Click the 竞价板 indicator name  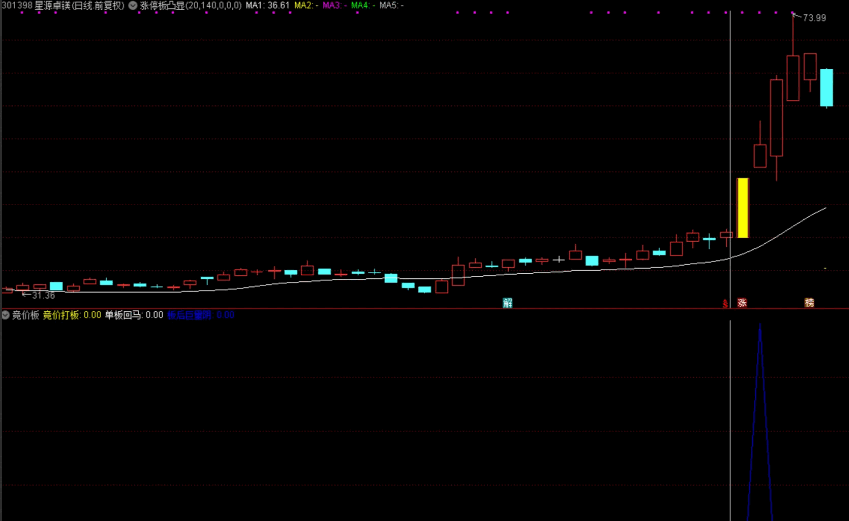[x=25, y=315]
